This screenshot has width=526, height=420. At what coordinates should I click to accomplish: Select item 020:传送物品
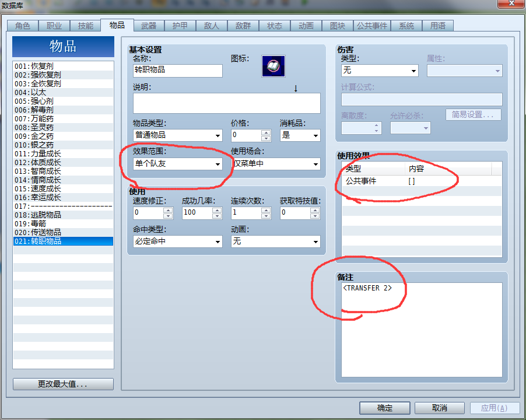click(x=63, y=232)
